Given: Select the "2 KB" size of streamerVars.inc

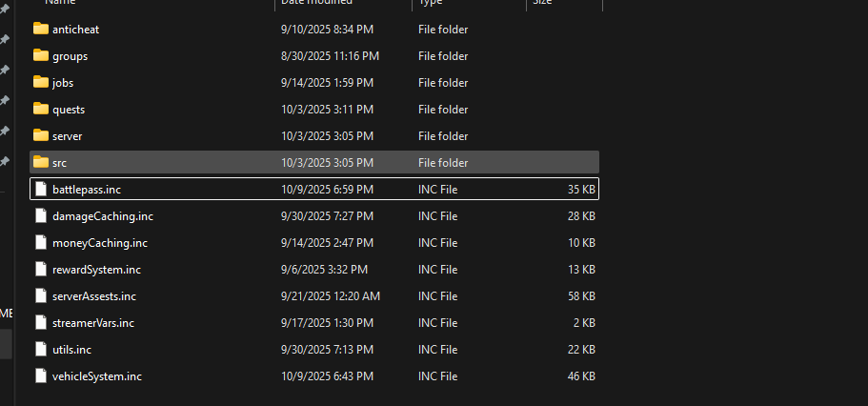Looking at the screenshot, I should pos(584,323).
